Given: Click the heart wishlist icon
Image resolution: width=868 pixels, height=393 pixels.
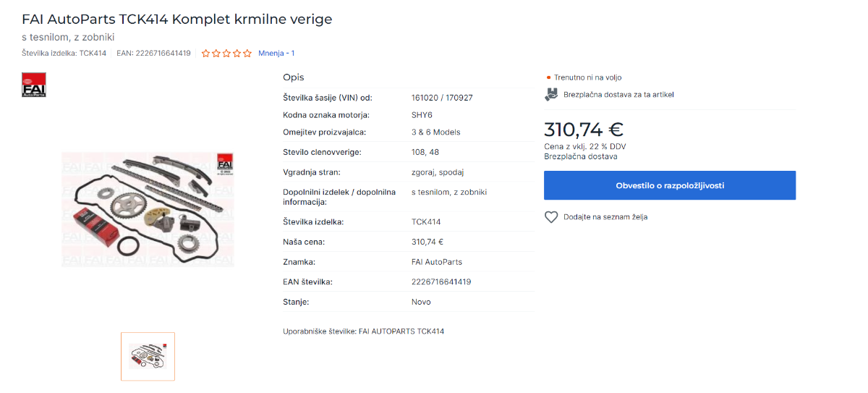Looking at the screenshot, I should 551,217.
